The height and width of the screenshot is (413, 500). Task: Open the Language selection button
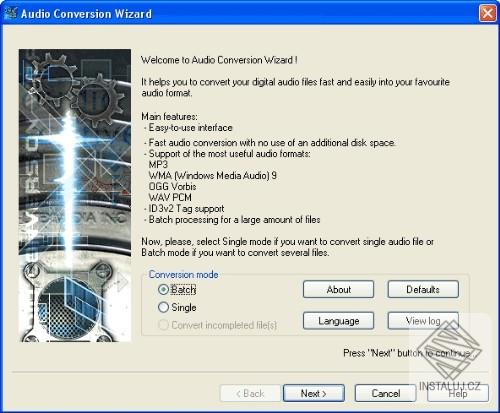pyautogui.click(x=338, y=321)
